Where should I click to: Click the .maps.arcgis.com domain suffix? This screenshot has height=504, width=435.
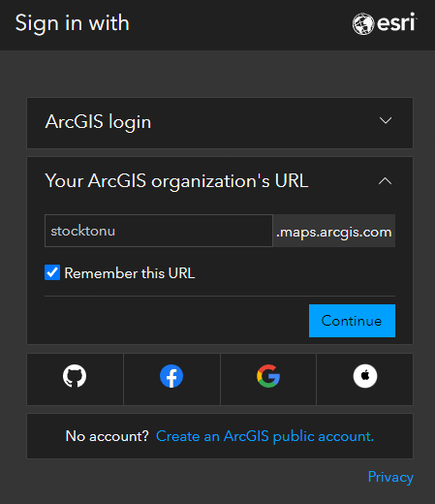coord(334,232)
